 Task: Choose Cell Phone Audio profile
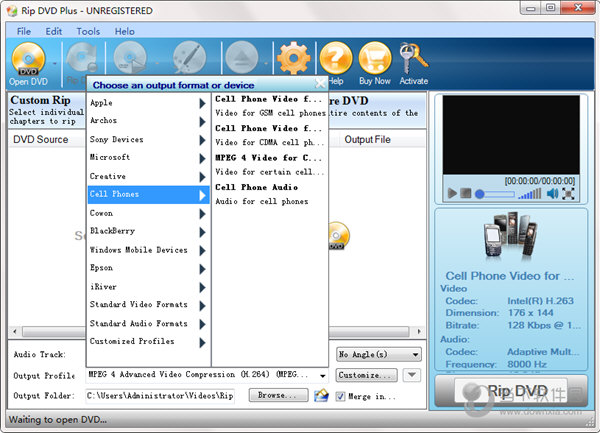(270, 194)
